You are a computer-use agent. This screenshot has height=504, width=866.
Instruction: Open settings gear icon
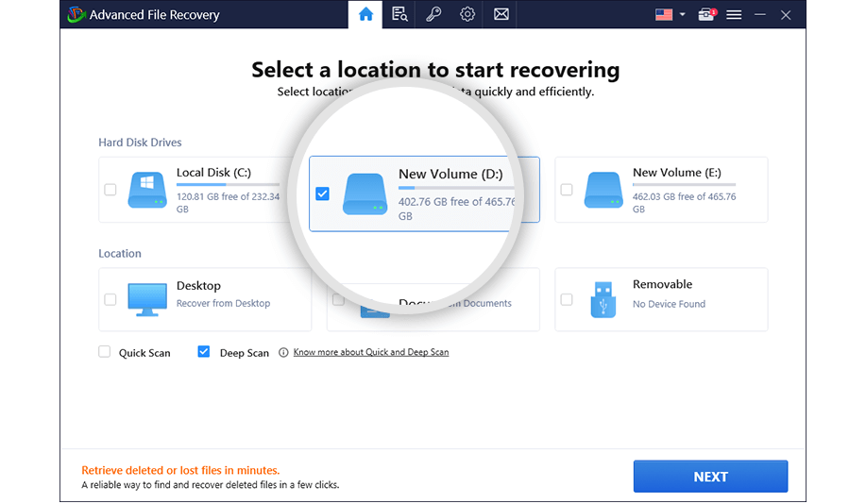467,14
